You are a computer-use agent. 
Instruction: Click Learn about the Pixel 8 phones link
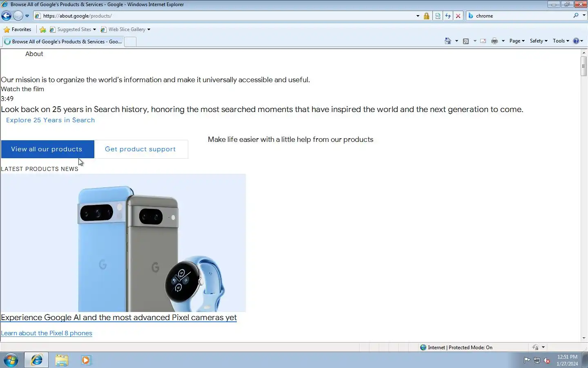pyautogui.click(x=47, y=333)
